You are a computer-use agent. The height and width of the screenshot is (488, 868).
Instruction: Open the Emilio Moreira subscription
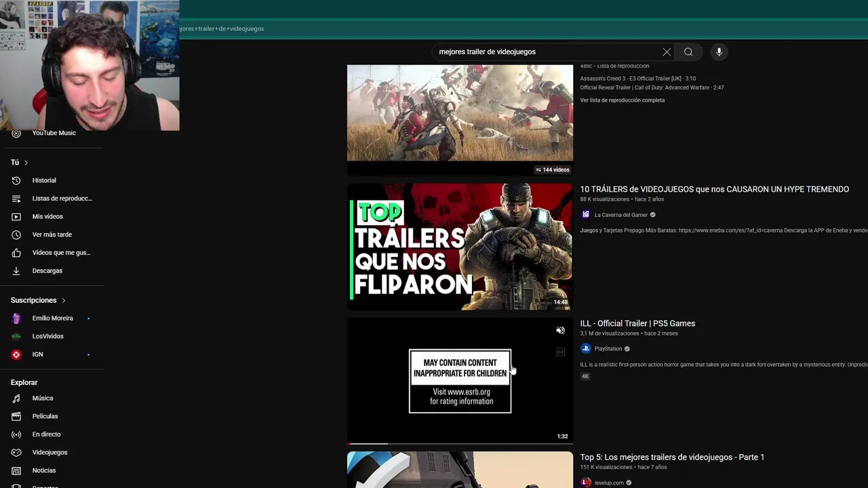click(x=54, y=319)
